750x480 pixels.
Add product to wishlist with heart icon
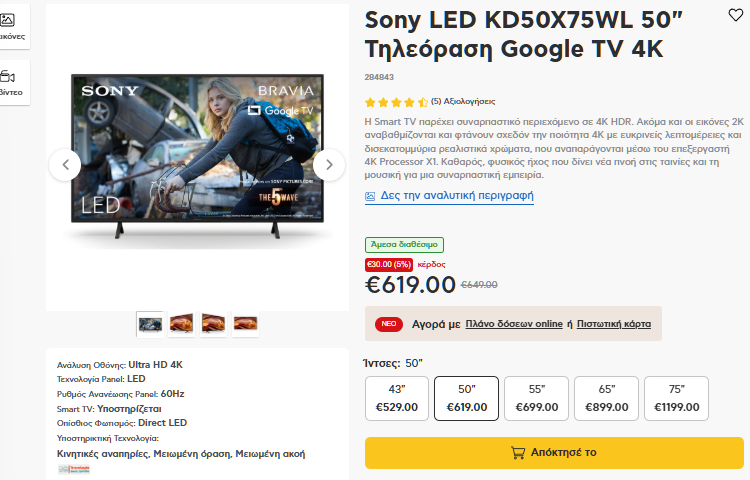tap(735, 15)
